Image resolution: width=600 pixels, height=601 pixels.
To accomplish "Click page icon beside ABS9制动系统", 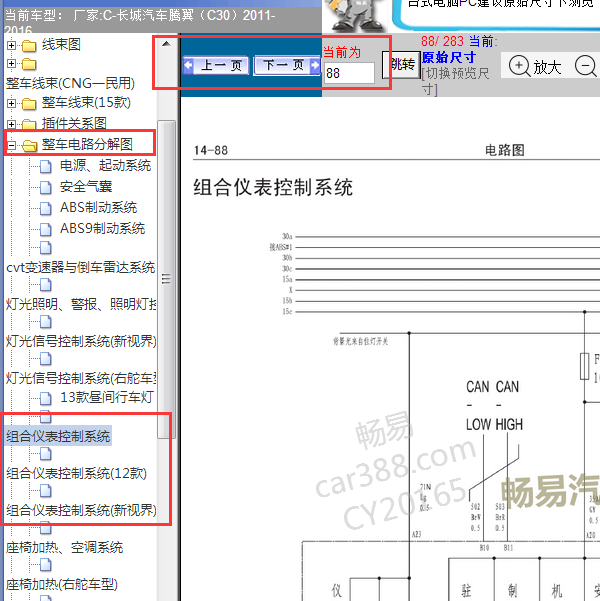I will coord(46,229).
